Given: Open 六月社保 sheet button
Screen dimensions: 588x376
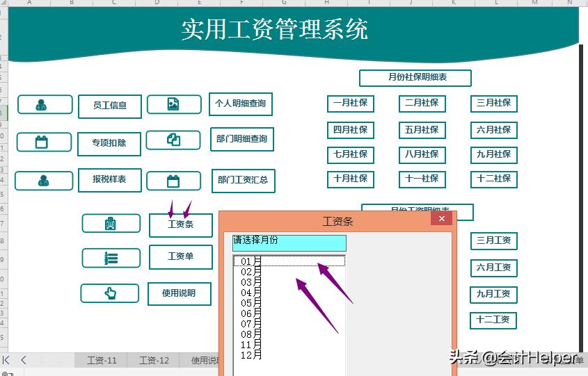Looking at the screenshot, I should coord(494,131).
